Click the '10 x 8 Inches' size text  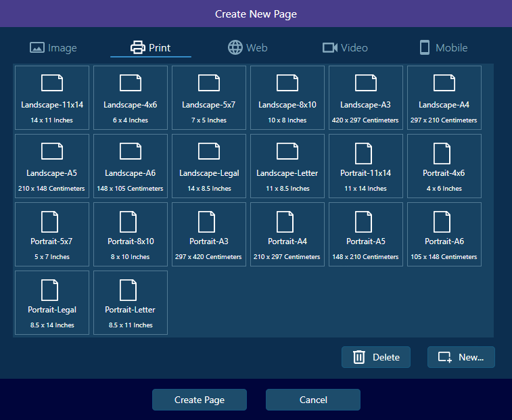[287, 120]
